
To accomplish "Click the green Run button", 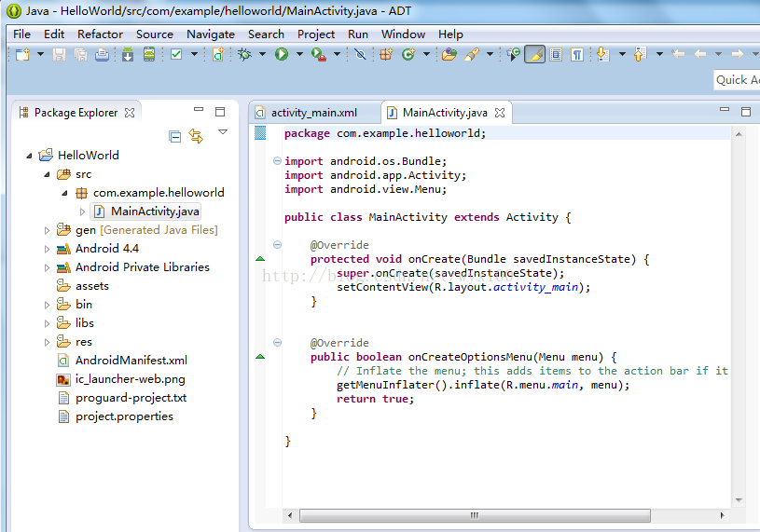I will (x=282, y=54).
